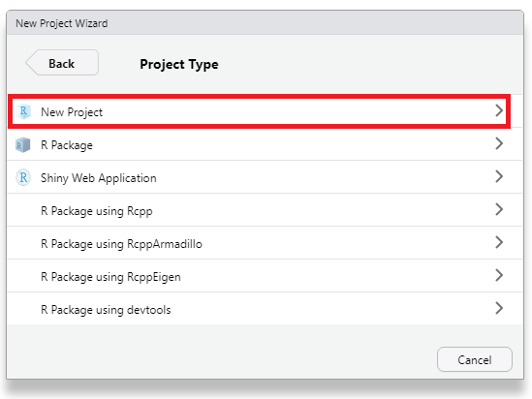This screenshot has width=532, height=399.
Task: Click the Shiny Web Application R icon
Action: pos(23,177)
